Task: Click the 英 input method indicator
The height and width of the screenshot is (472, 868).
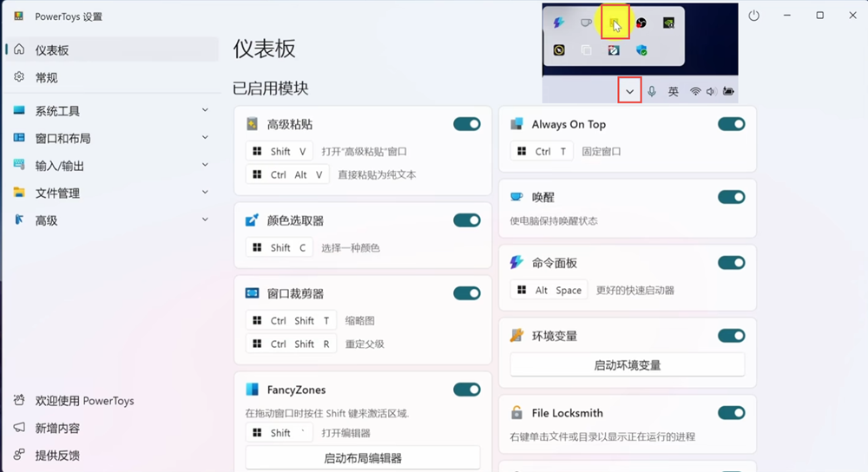Action: (x=674, y=91)
